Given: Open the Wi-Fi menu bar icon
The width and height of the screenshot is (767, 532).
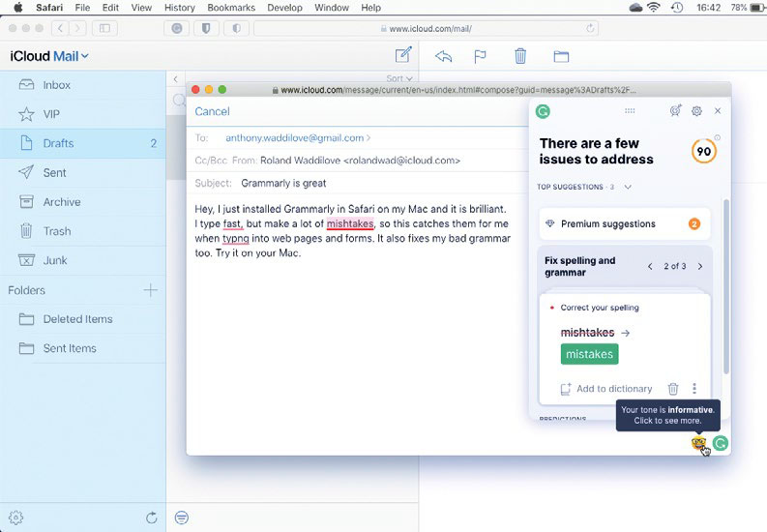Looking at the screenshot, I should click(x=654, y=8).
